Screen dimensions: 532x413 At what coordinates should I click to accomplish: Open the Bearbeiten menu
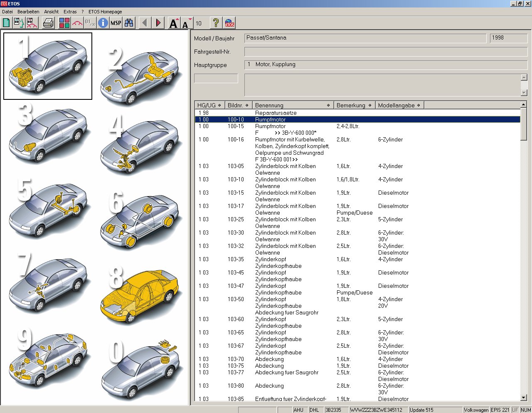point(28,12)
